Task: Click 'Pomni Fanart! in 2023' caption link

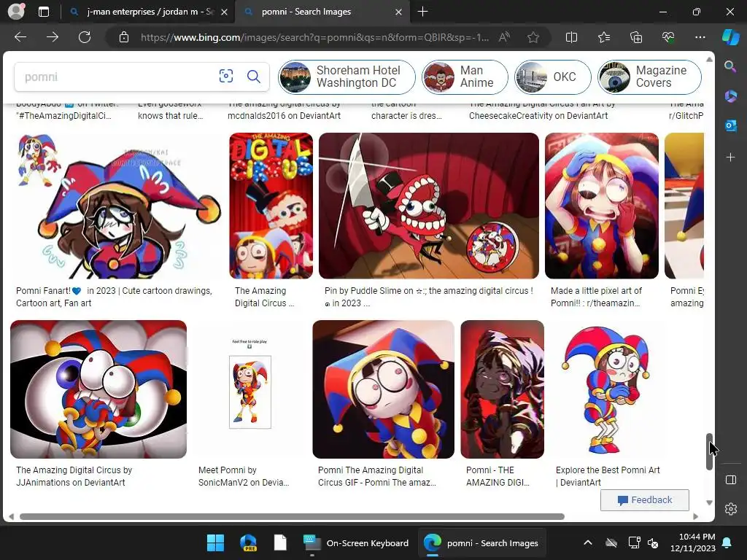Action: tap(114, 297)
